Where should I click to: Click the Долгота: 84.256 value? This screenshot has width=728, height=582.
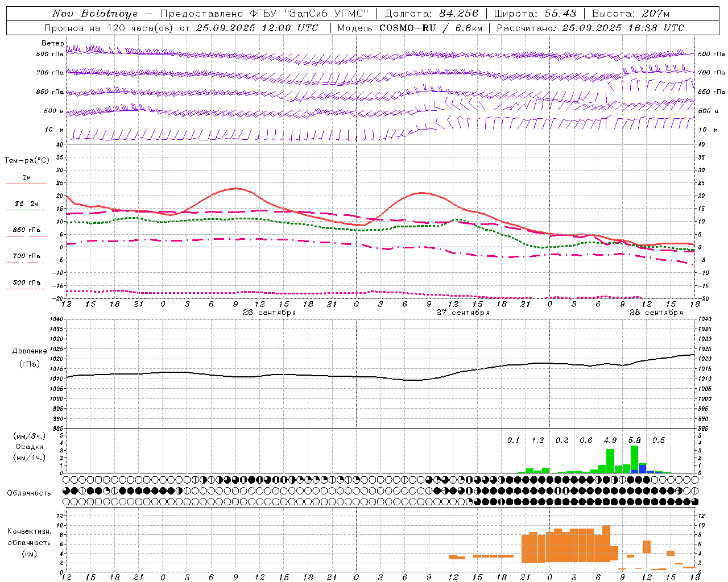tap(432, 14)
